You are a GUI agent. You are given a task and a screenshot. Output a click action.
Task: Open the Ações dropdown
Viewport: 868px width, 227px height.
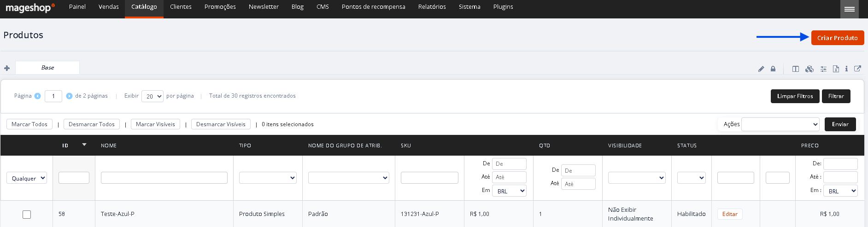click(780, 124)
